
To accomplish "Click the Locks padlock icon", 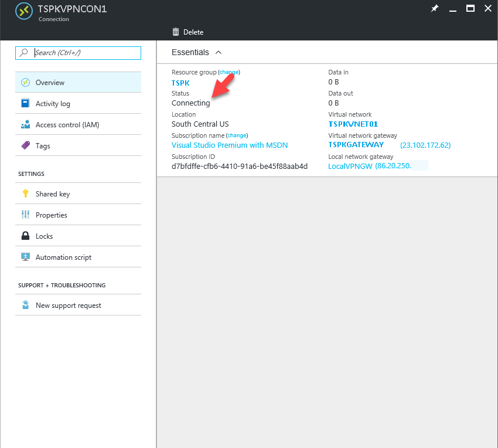I will pos(25,236).
